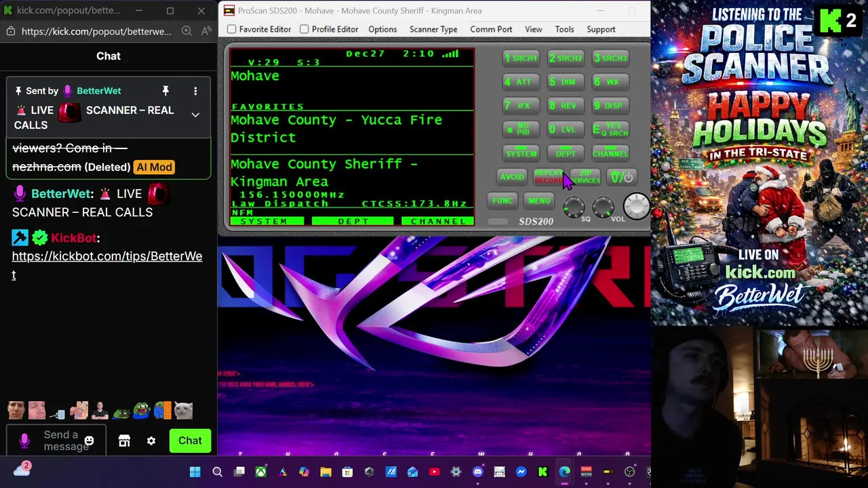Open Kick app icon in taskbar
868x488 pixels.
(542, 472)
